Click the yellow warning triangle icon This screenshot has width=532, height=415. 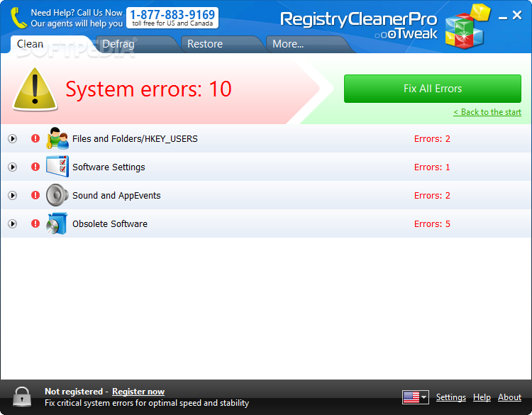35,89
